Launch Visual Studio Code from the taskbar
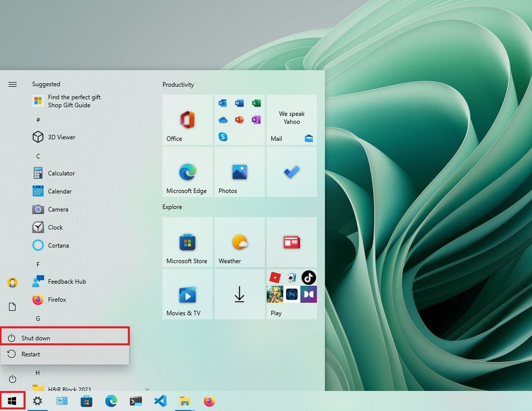 pos(160,401)
